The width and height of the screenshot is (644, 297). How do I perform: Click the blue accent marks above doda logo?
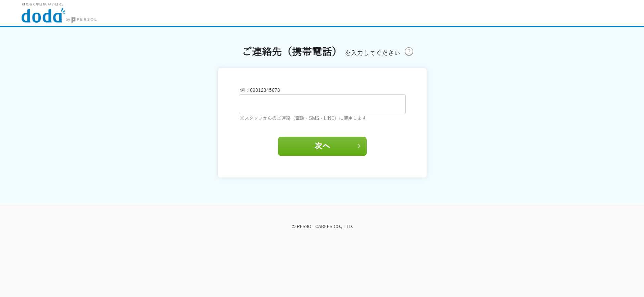click(63, 11)
